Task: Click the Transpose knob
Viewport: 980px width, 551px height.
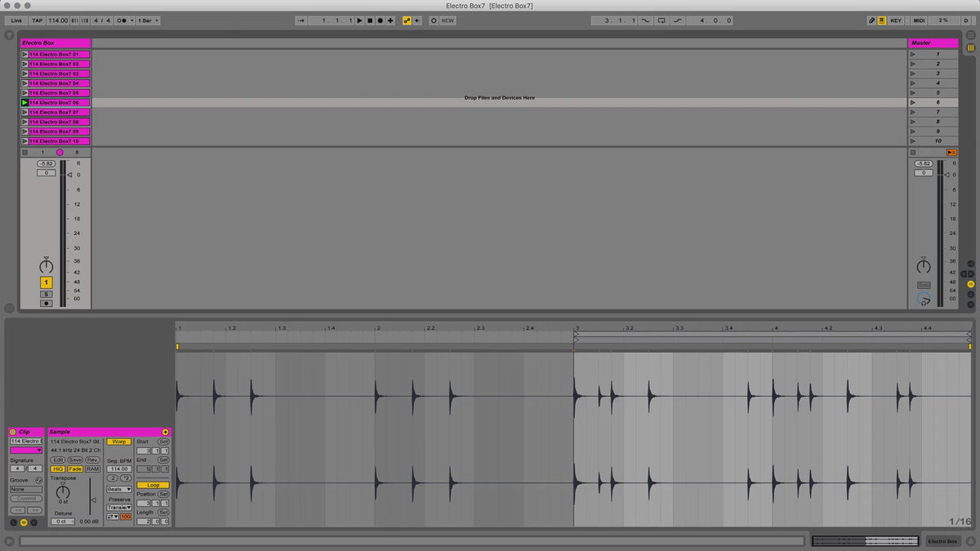Action: pos(63,491)
